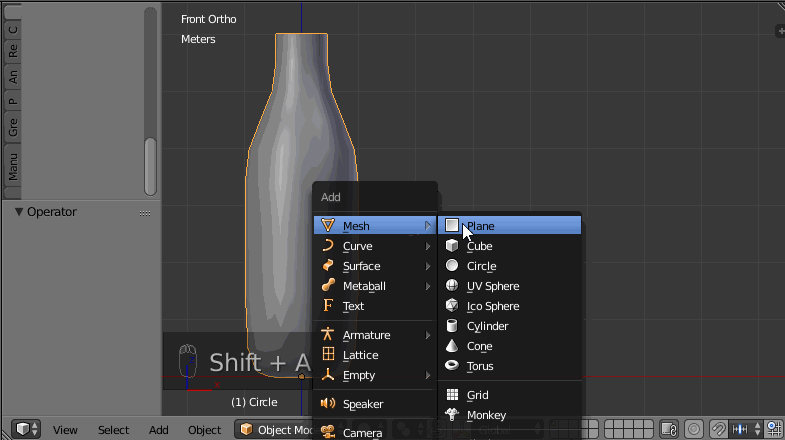The width and height of the screenshot is (785, 440).
Task: Open the editor type selector
Action: tap(26, 429)
